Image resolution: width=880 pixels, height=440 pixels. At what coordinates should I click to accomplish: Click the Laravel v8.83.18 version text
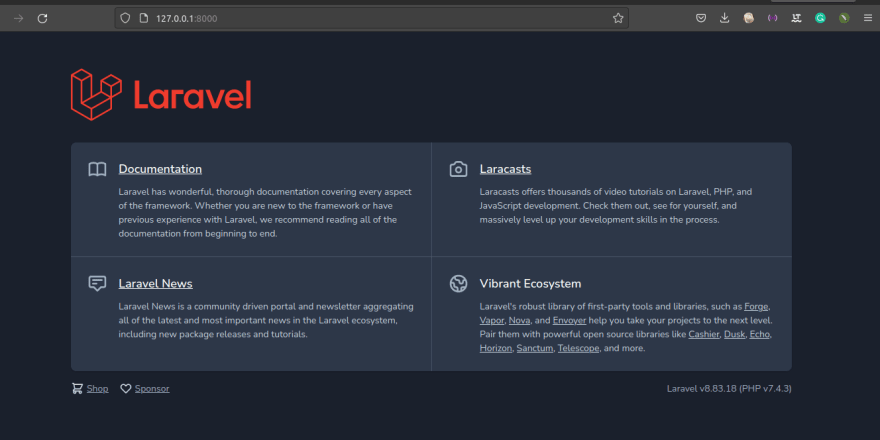[x=729, y=388]
